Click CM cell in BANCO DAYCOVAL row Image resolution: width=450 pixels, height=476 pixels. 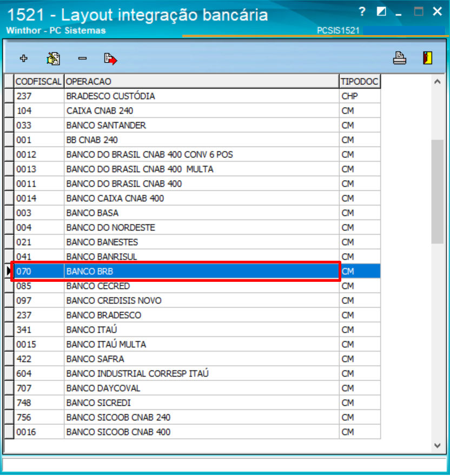click(x=360, y=388)
